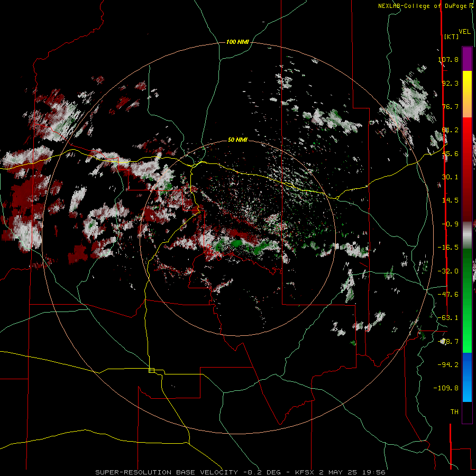The height and width of the screenshot is (476, 476).
Task: Click the -47.6 velocity scale value
Action: [448, 295]
